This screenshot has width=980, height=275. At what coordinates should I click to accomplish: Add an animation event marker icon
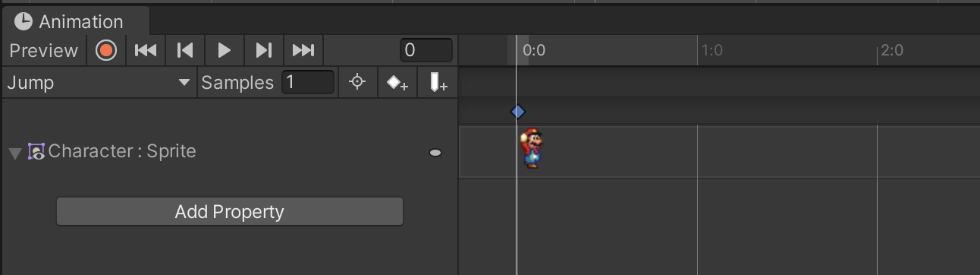(438, 82)
